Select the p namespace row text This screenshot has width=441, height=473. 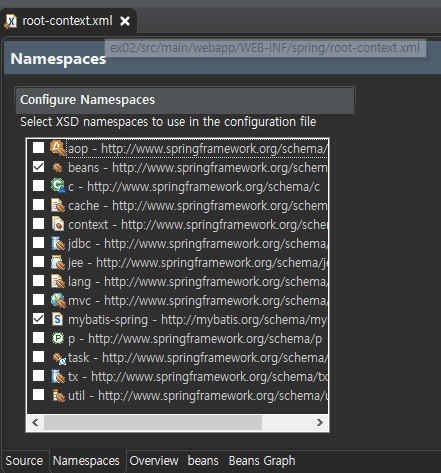[x=195, y=339]
